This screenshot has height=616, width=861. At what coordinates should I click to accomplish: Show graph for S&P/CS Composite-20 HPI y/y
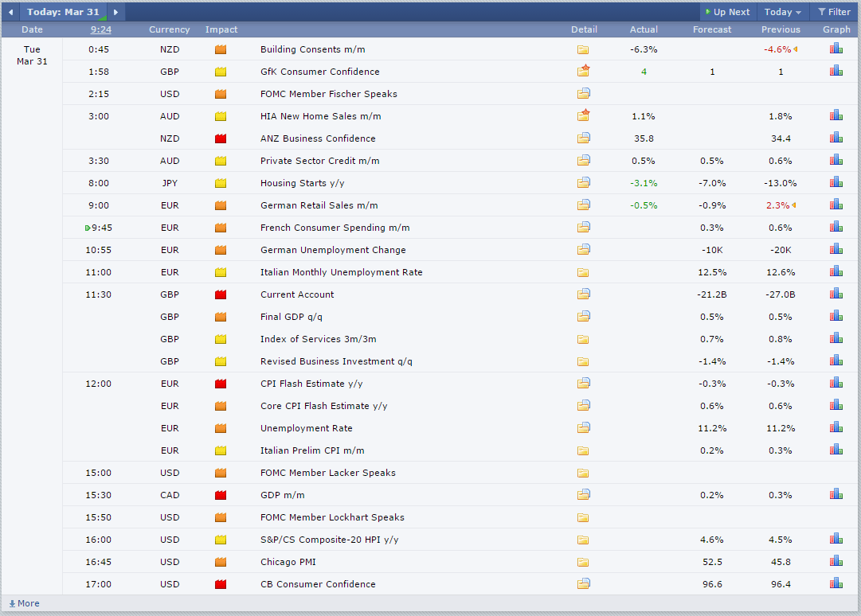836,539
